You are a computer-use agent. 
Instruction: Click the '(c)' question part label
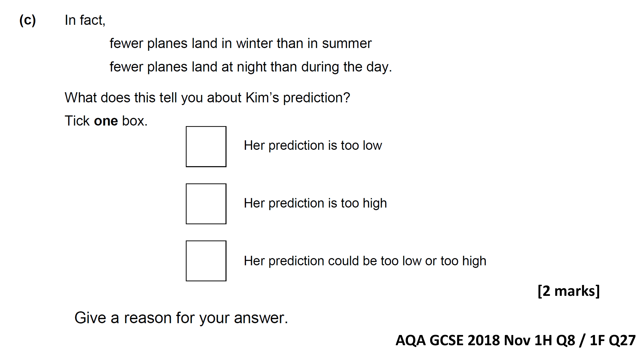(x=28, y=20)
